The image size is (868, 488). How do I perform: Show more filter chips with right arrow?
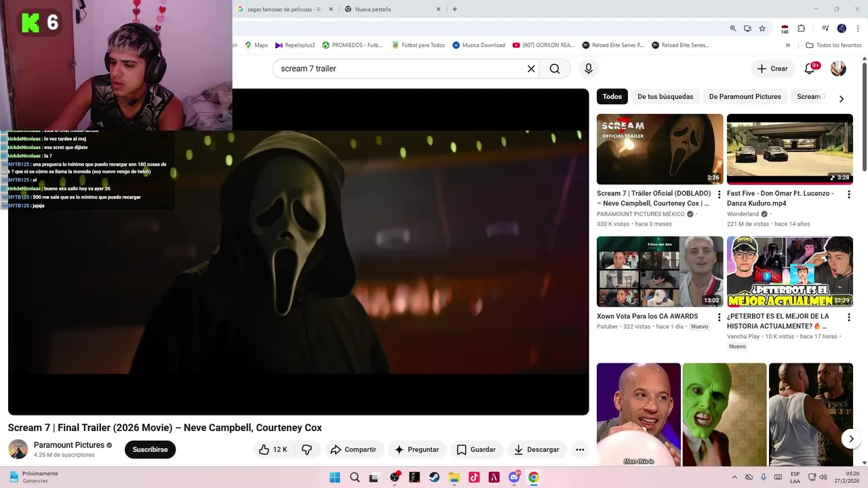(842, 98)
